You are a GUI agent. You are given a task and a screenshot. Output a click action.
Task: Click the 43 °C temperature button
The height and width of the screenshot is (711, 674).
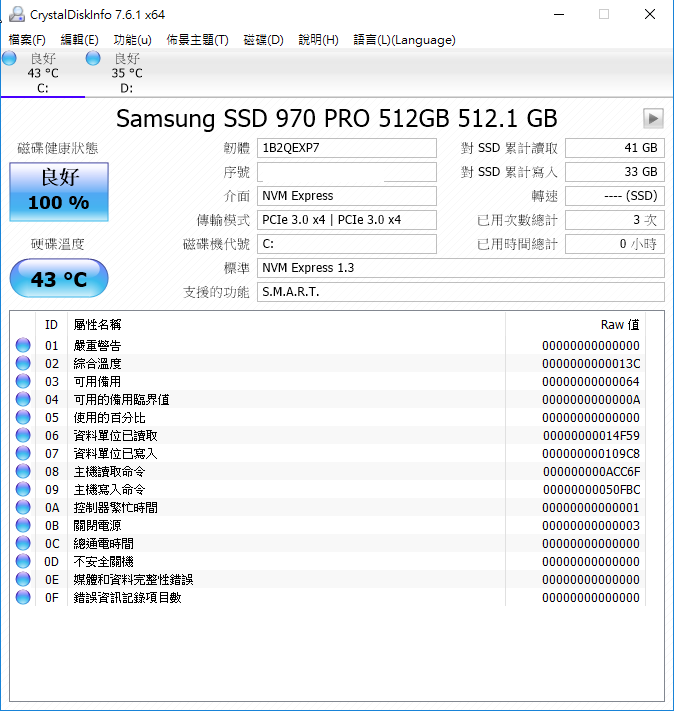[59, 279]
